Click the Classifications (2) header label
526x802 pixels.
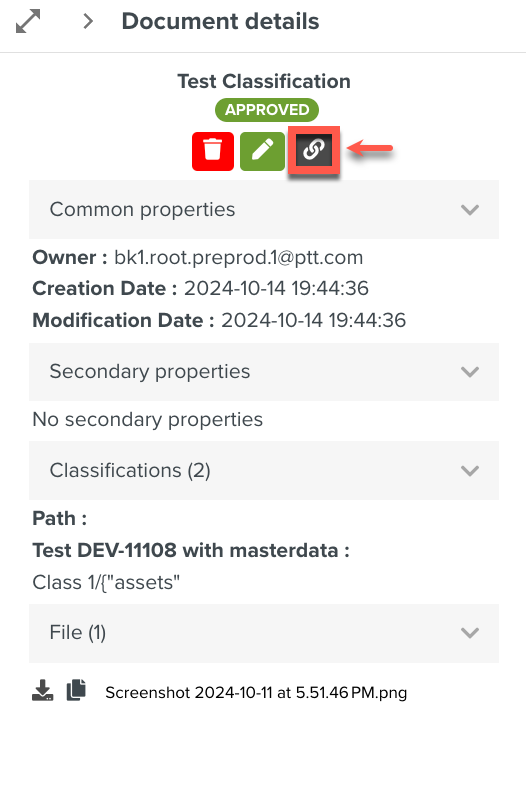130,471
